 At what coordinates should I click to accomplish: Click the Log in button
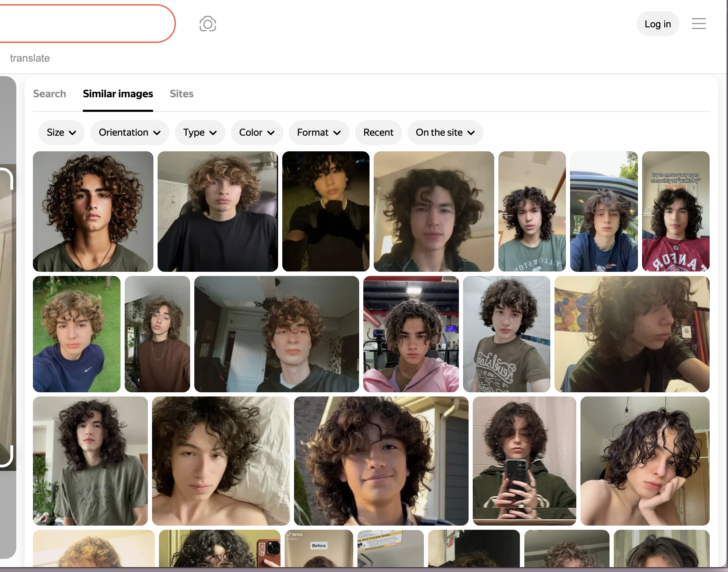pyautogui.click(x=657, y=24)
